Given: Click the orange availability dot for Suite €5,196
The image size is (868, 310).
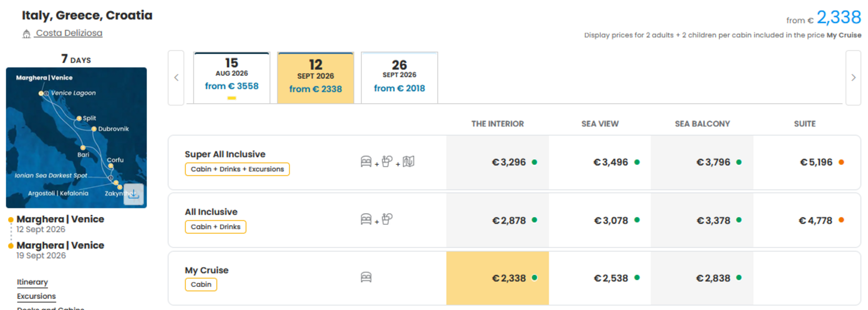Looking at the screenshot, I should 841,162.
